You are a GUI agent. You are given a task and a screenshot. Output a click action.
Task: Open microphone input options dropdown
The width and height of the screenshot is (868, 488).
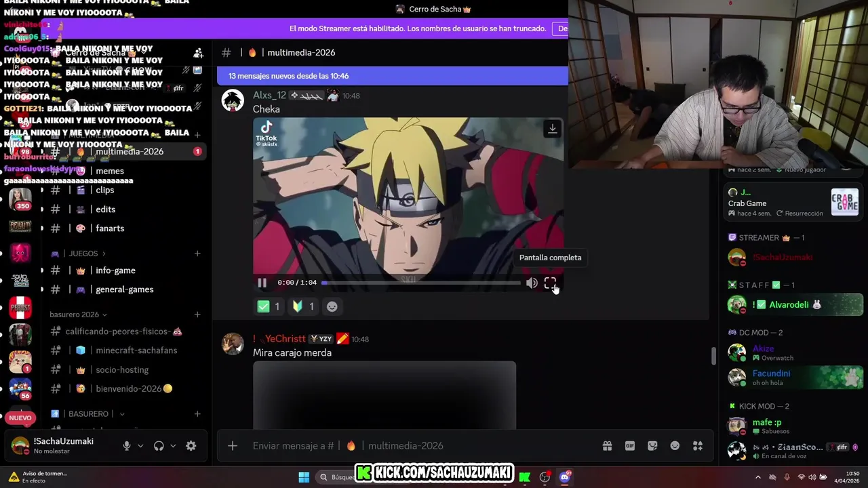pyautogui.click(x=140, y=446)
